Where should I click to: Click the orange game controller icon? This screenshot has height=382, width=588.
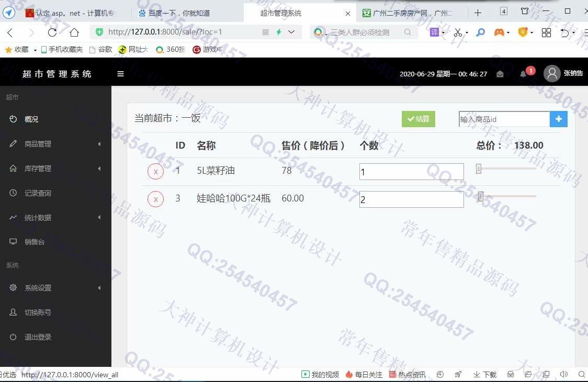pyautogui.click(x=499, y=32)
